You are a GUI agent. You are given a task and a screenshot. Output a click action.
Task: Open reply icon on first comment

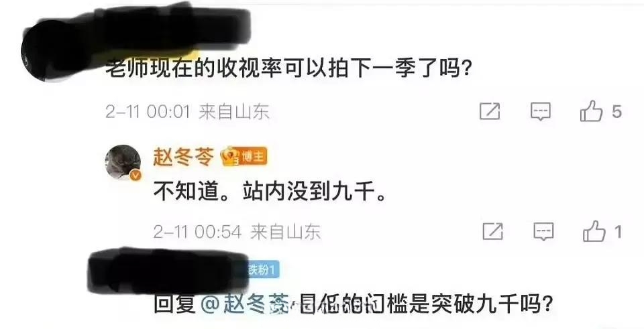540,112
